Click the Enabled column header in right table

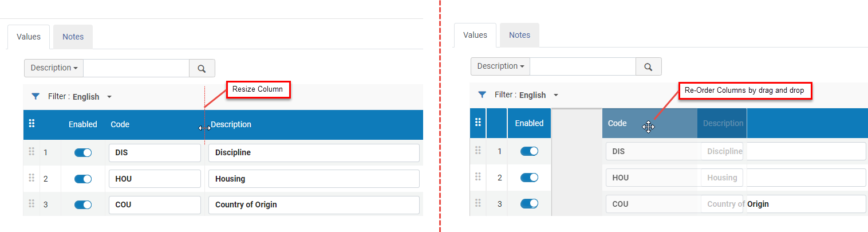click(529, 123)
